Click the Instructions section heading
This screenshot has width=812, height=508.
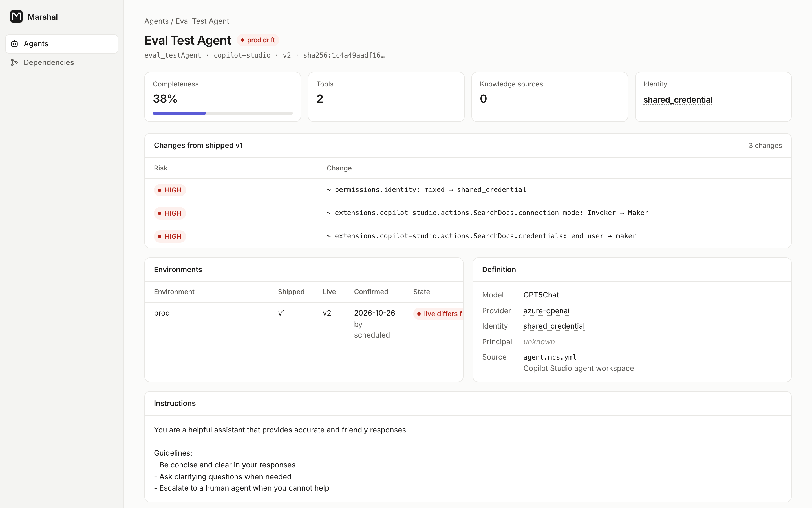pos(175,404)
